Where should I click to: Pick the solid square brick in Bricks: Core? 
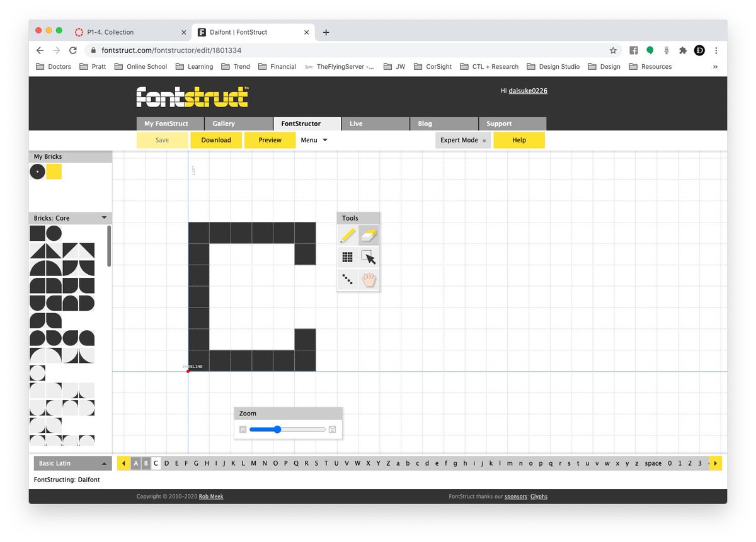38,234
